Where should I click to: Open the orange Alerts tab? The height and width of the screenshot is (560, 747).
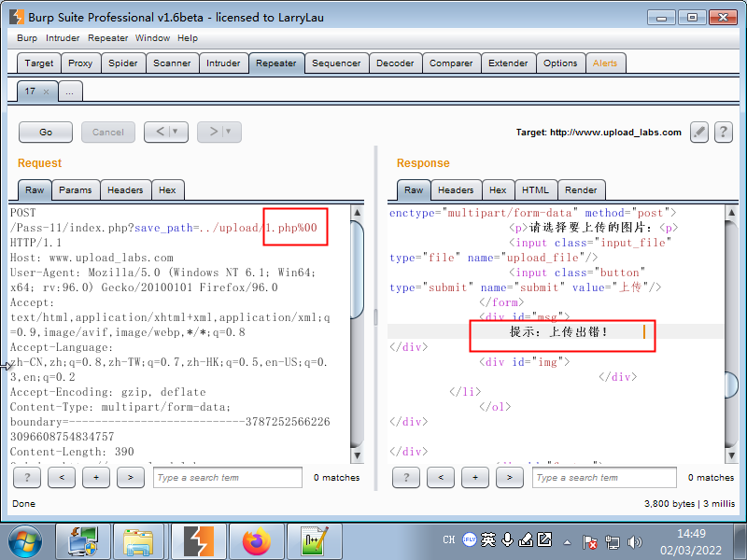click(605, 63)
